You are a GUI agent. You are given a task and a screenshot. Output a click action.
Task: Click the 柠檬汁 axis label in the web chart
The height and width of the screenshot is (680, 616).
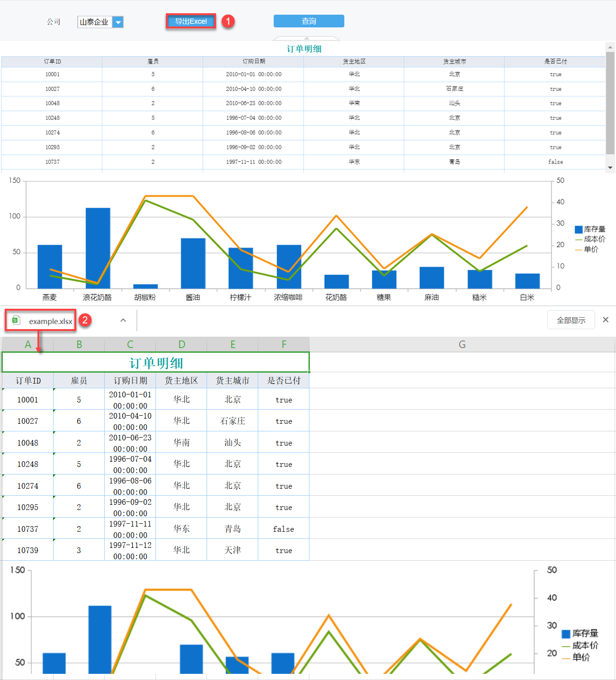241,297
